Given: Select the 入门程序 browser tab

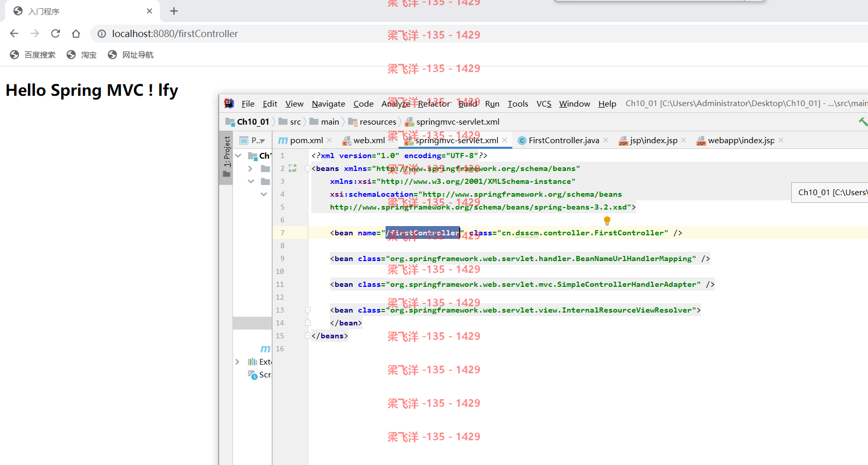Looking at the screenshot, I should click(82, 11).
